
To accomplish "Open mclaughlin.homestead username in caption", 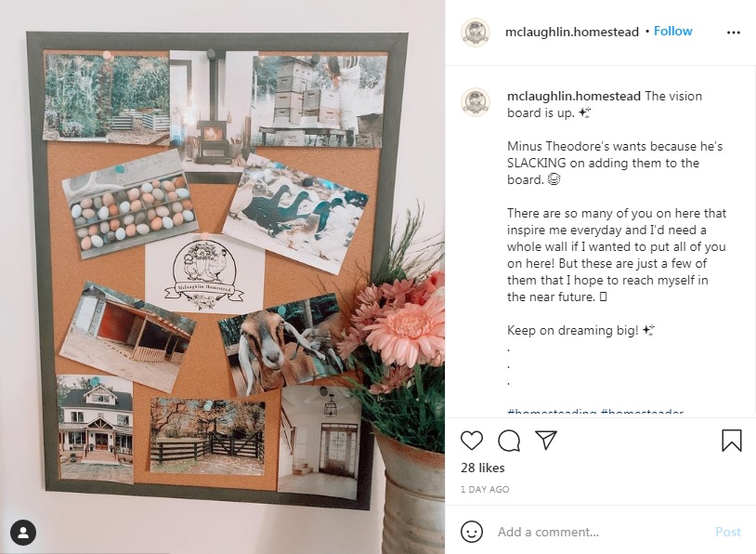I will (x=574, y=96).
